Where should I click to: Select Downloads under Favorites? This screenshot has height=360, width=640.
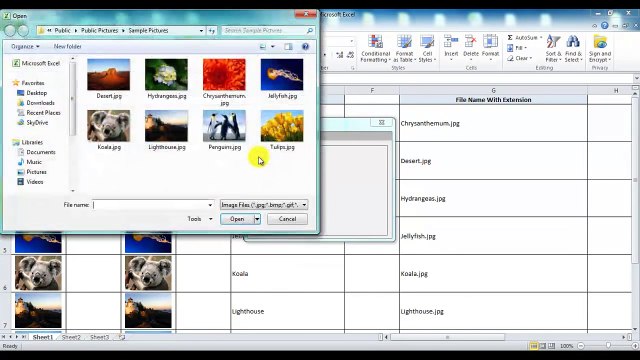36,103
